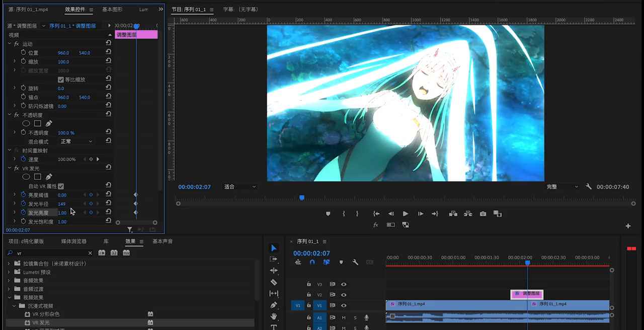The height and width of the screenshot is (330, 644).
Task: Select the Slip tool
Action: (x=274, y=293)
